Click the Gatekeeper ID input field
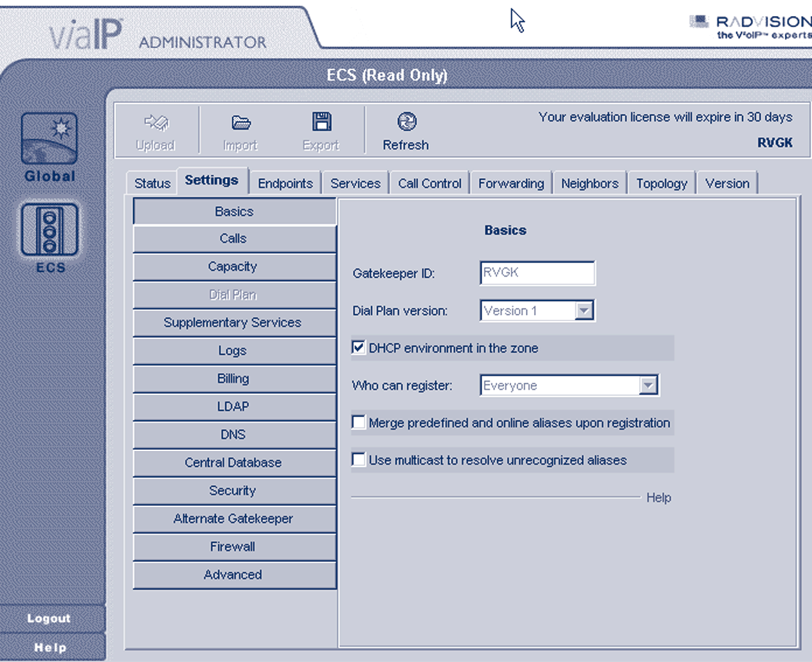Screen dimensions: 812x662 pos(537,273)
